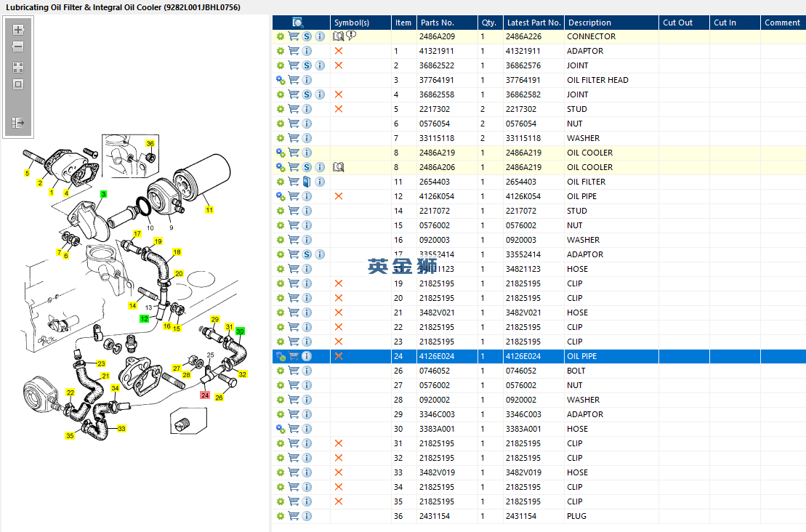Click assembly gear icon for OIL FILTER HEAD
The width and height of the screenshot is (806, 532).
pos(280,80)
